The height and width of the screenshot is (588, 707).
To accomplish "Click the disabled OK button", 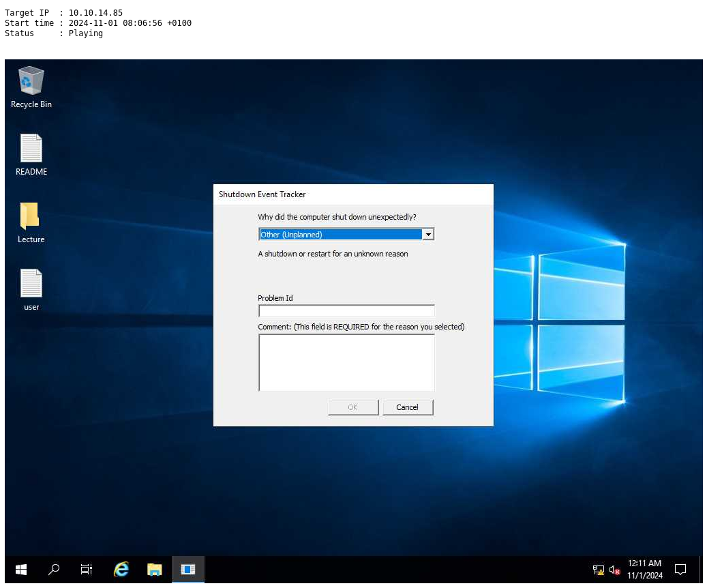I will (x=353, y=407).
